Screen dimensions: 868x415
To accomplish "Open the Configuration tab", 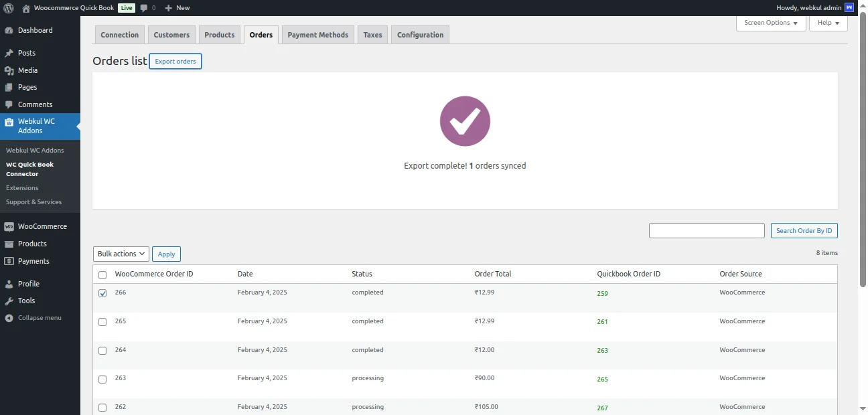I will point(420,34).
